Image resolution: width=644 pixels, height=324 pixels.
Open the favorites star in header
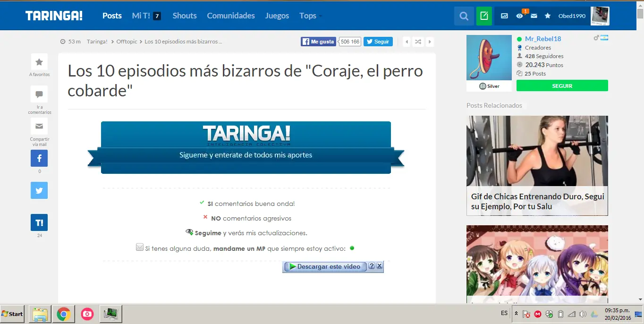coord(548,16)
